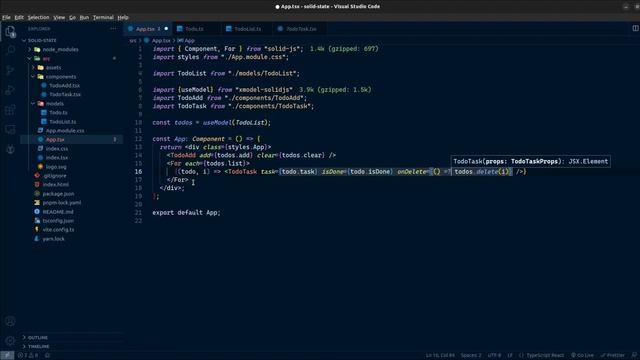Viewport: 640px width, 360px height.
Task: Open the Edit menu
Action: [19, 18]
